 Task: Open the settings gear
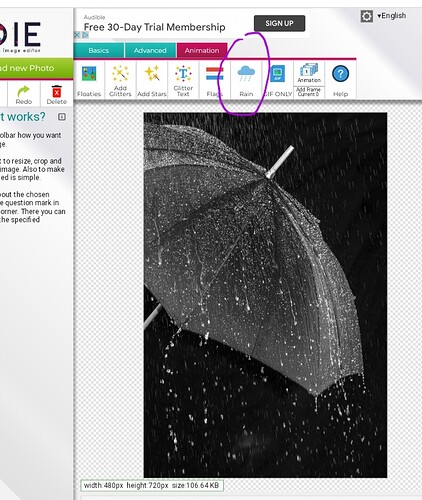(x=366, y=16)
